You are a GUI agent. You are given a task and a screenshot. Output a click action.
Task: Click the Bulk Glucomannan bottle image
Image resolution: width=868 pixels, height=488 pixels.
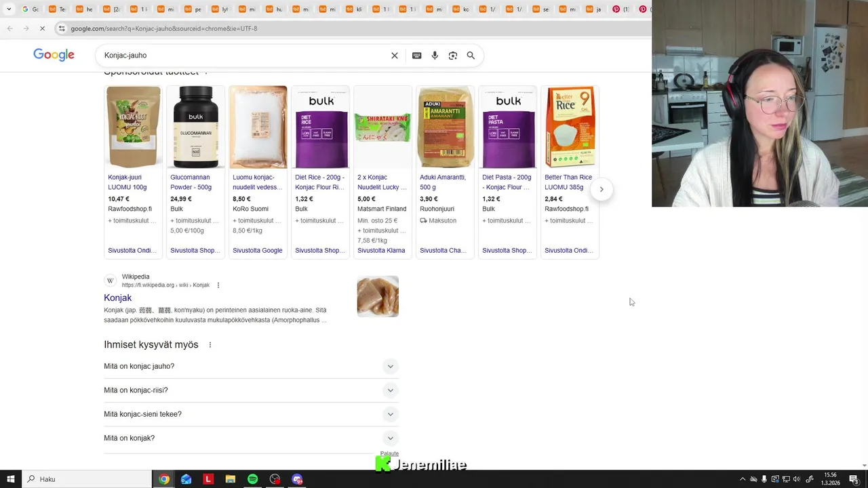tap(195, 127)
